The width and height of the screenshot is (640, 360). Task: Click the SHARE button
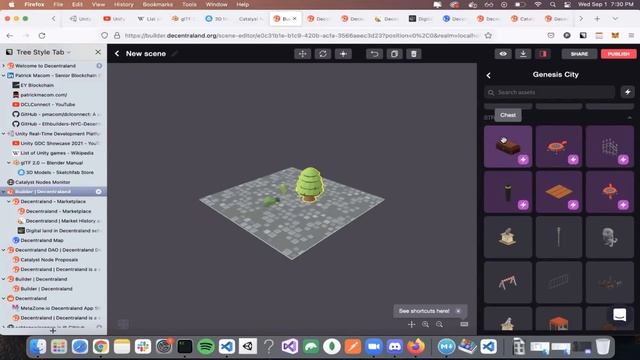579,54
